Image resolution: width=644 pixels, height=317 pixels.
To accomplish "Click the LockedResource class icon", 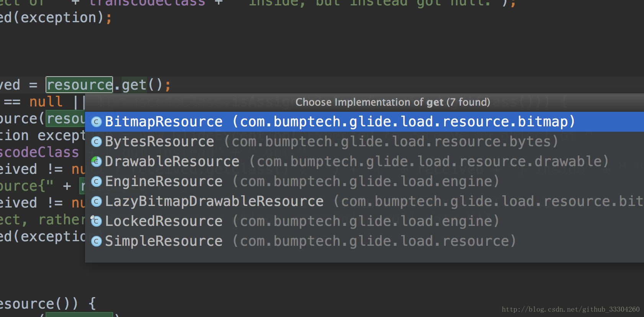I will [96, 221].
